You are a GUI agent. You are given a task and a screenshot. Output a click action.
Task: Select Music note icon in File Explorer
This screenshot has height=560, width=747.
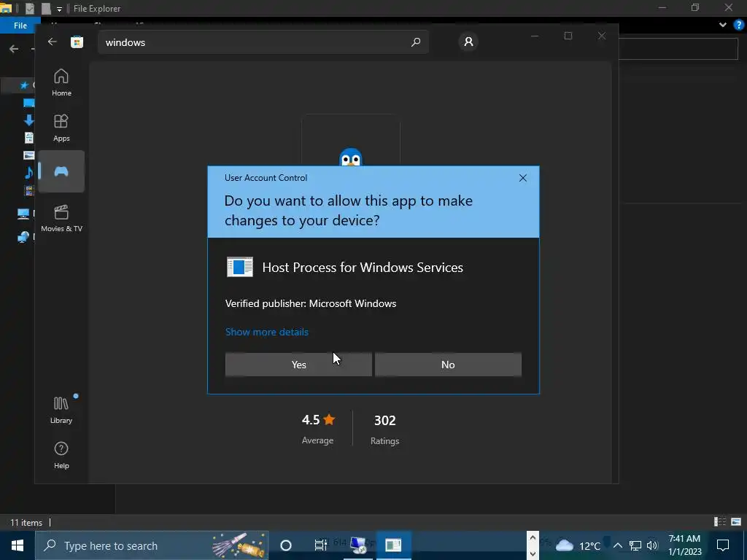pyautogui.click(x=28, y=172)
